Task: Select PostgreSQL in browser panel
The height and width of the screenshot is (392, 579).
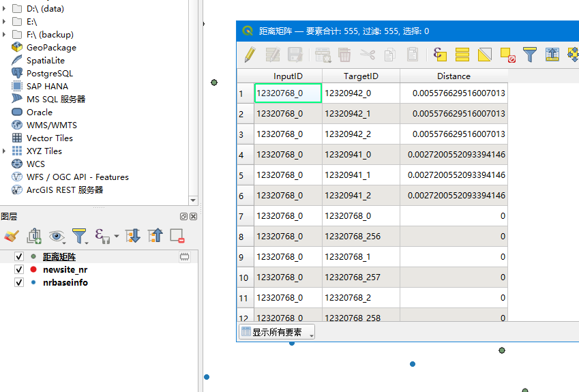Action: pos(49,74)
